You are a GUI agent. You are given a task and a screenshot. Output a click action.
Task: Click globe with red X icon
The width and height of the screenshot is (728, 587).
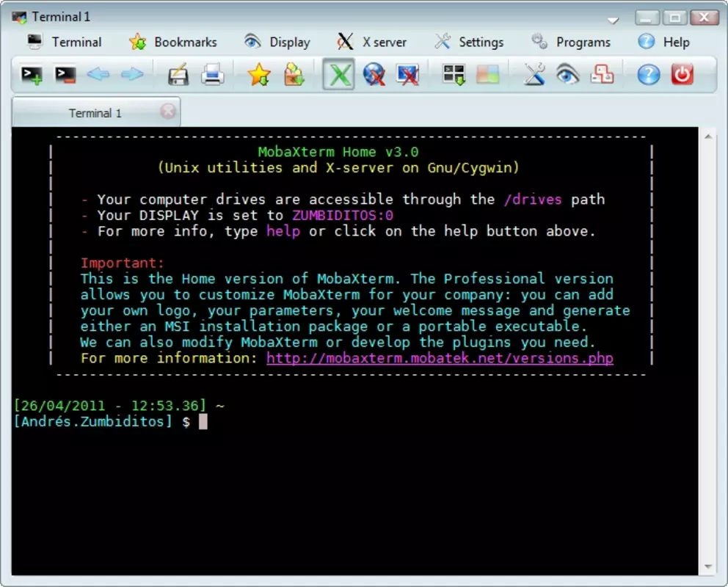[374, 74]
